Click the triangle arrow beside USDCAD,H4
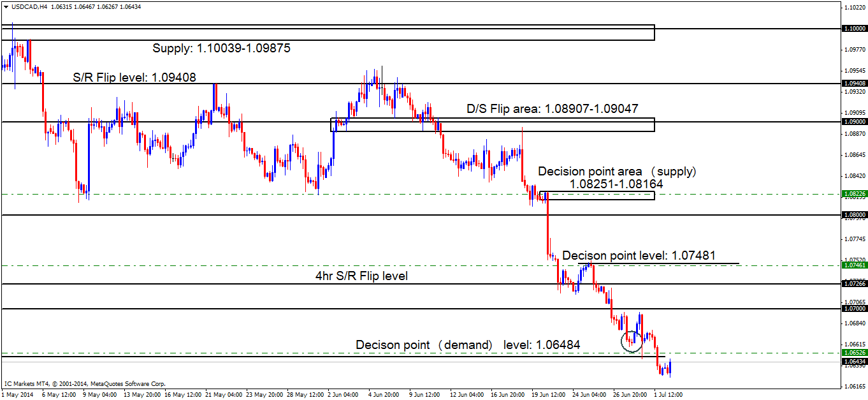 6,6
